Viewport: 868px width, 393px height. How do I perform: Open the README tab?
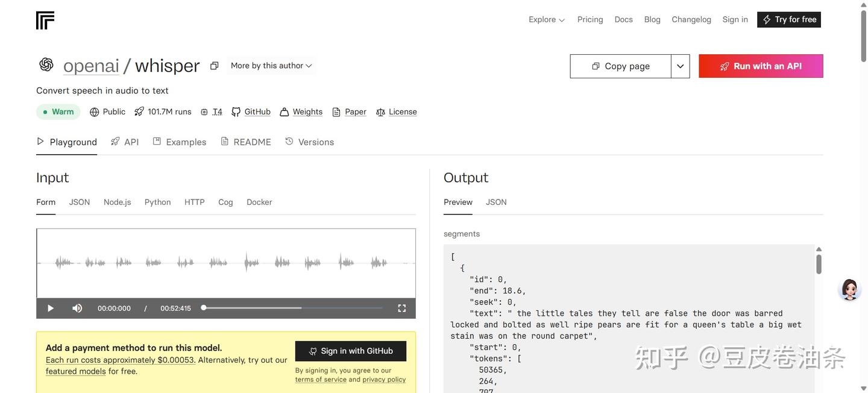tap(246, 142)
